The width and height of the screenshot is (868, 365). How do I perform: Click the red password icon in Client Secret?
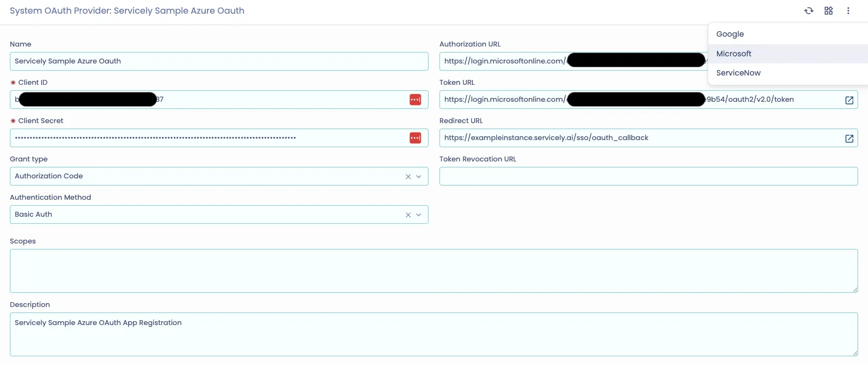coord(415,138)
